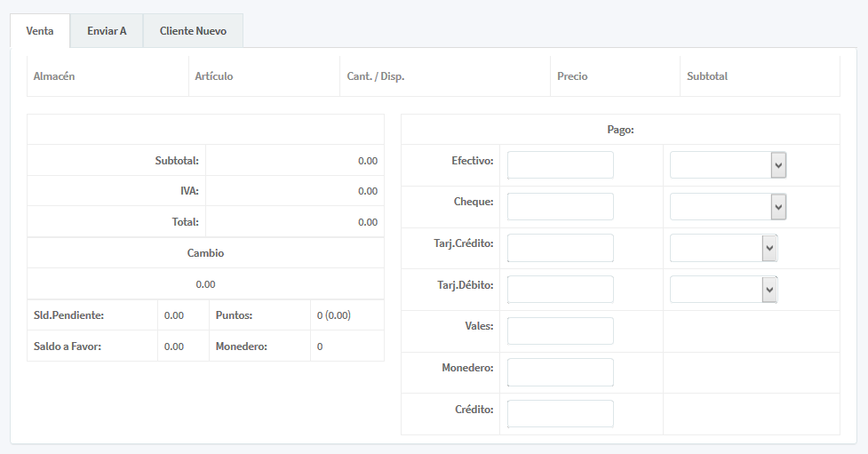Screen dimensions: 868x454
Task: Open the Enviar A tab
Action: [x=107, y=31]
